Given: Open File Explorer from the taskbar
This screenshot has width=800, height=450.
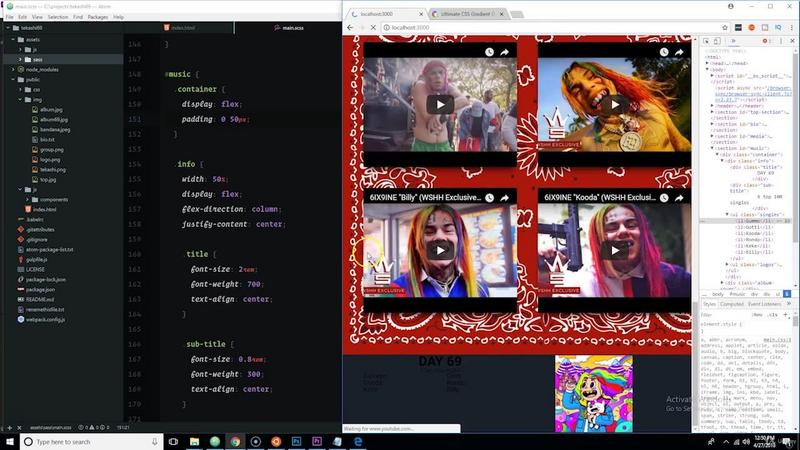Looking at the screenshot, I should pos(194,441).
